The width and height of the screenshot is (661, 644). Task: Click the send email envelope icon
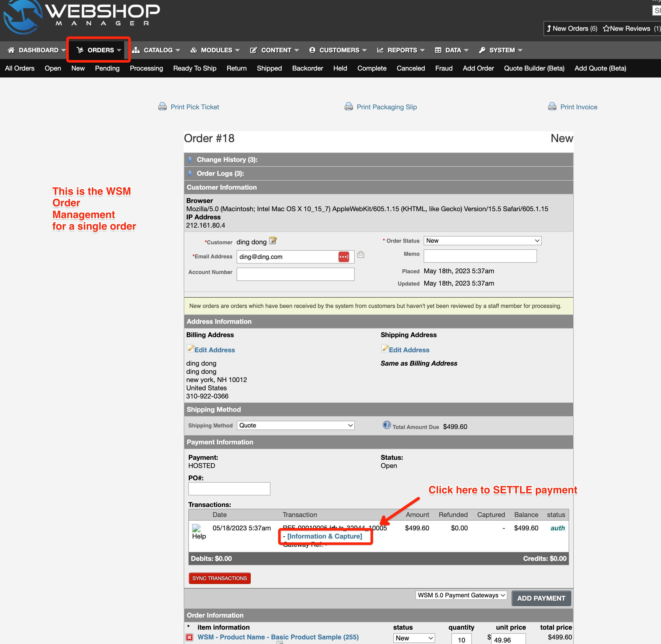(361, 255)
